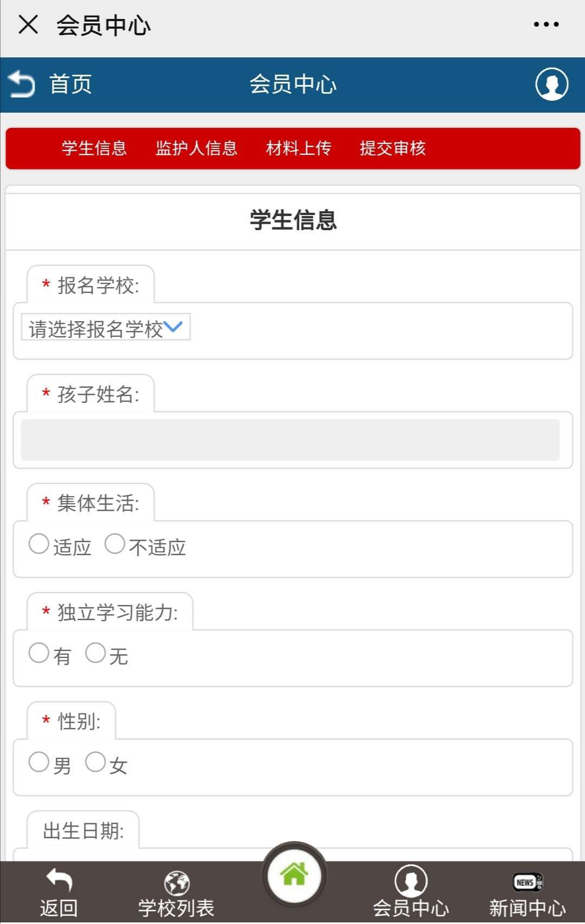
Task: Open the user profile avatar icon
Action: 551,84
